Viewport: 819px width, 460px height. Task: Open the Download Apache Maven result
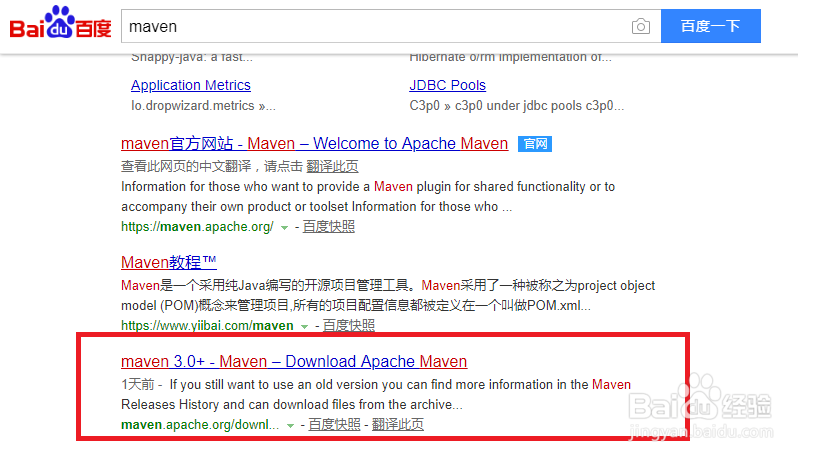[x=294, y=361]
